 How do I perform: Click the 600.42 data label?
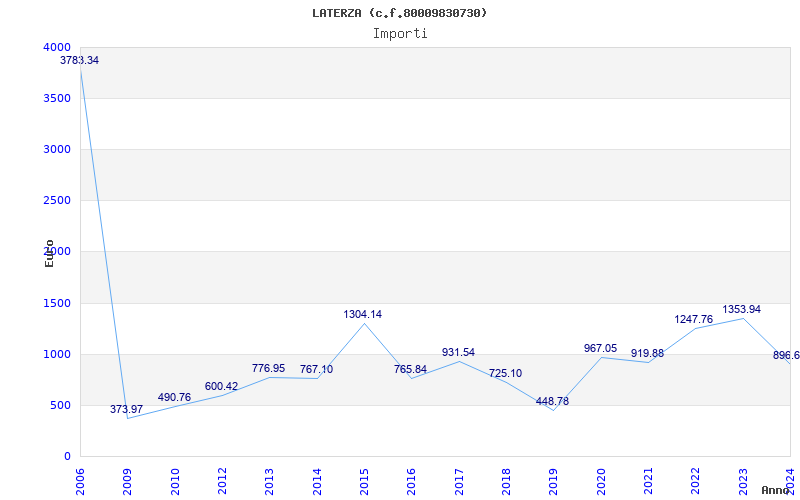coord(221,386)
